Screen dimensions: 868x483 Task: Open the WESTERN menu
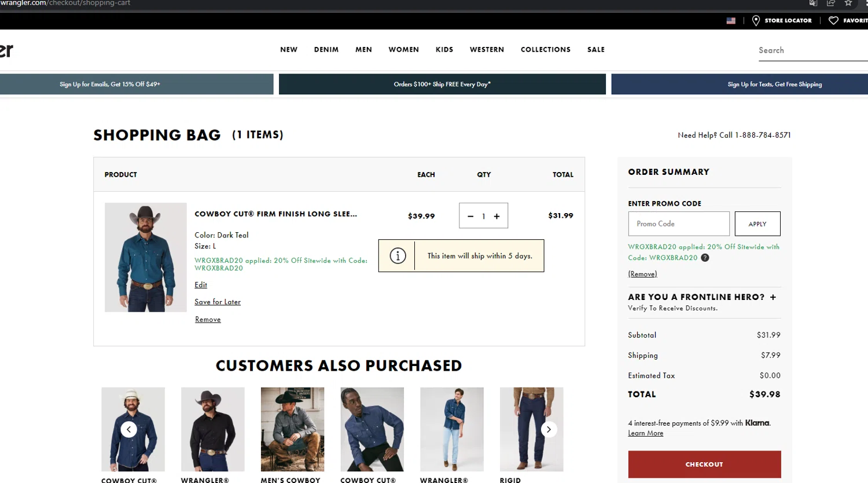pyautogui.click(x=487, y=50)
